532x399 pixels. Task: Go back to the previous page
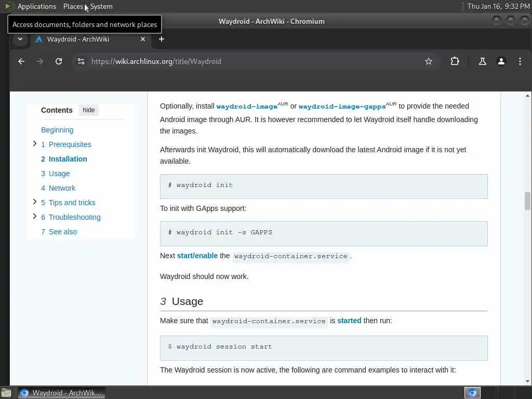[21, 61]
